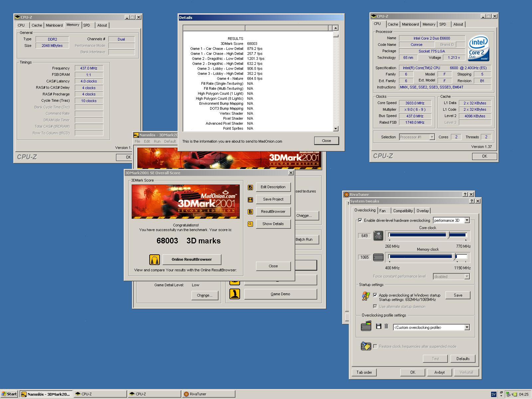Toggle Restore clock frequencies after suspended mode

click(375, 346)
